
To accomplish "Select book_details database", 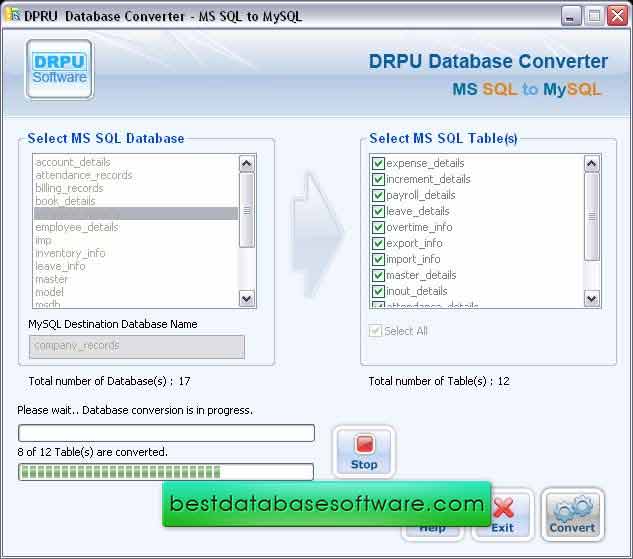I will [x=135, y=201].
